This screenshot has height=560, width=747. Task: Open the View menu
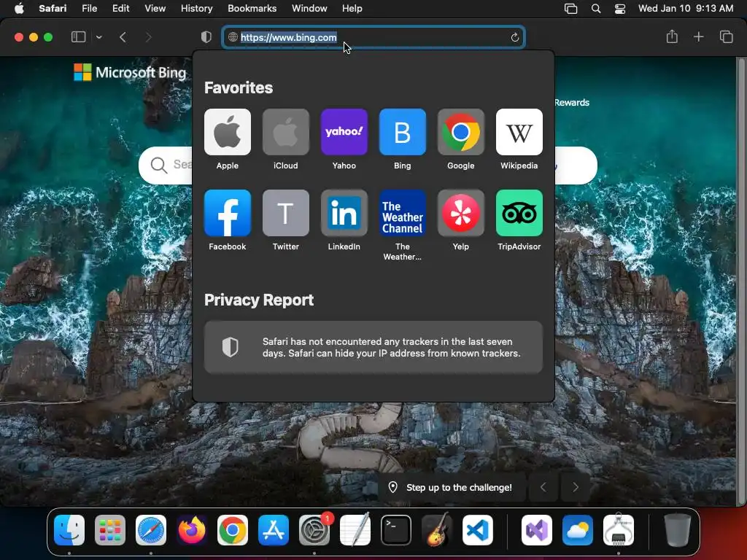tap(155, 9)
